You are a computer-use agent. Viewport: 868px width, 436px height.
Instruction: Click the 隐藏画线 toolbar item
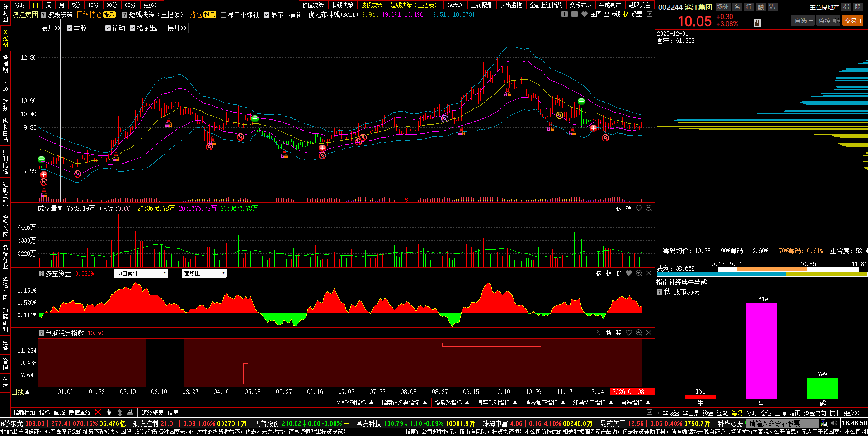tap(80, 413)
